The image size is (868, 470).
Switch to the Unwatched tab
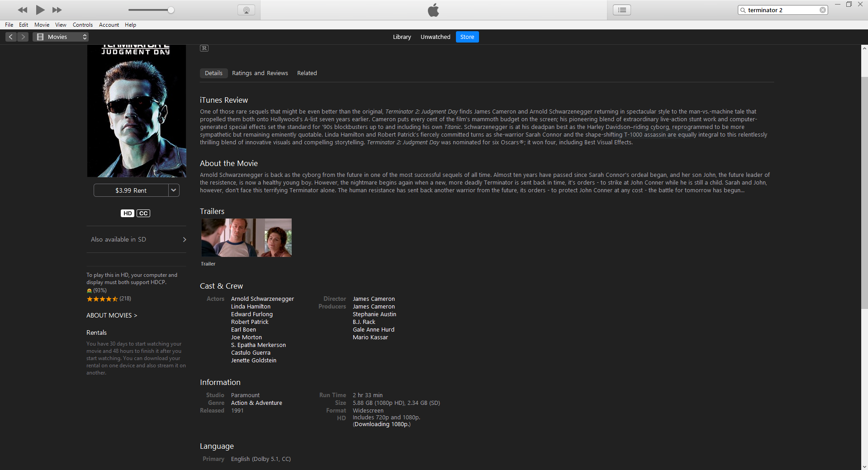click(436, 37)
